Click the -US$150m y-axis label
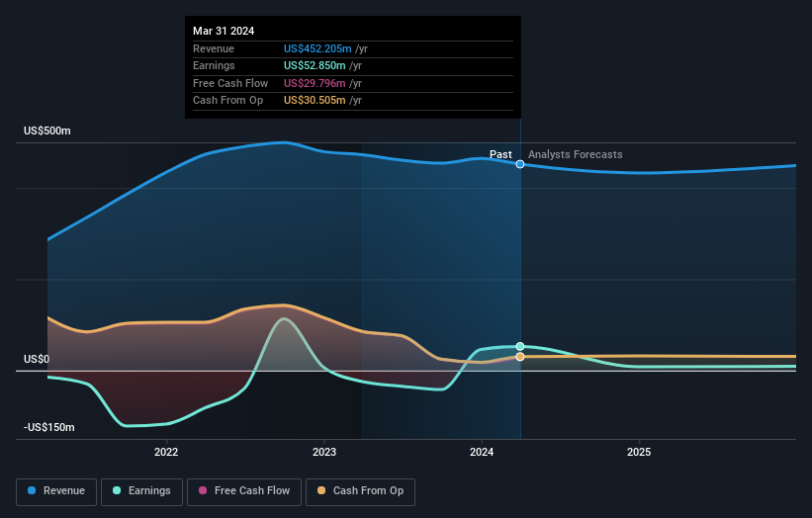 pyautogui.click(x=49, y=427)
